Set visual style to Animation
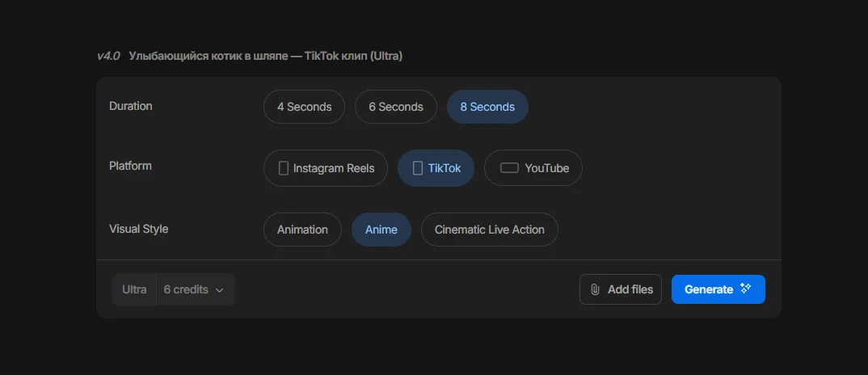 pyautogui.click(x=302, y=230)
